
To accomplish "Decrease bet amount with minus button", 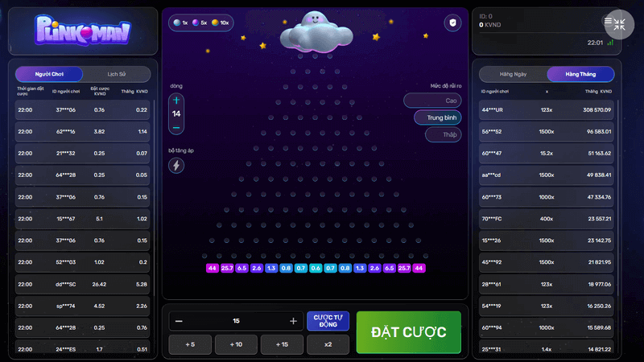I will point(179,321).
